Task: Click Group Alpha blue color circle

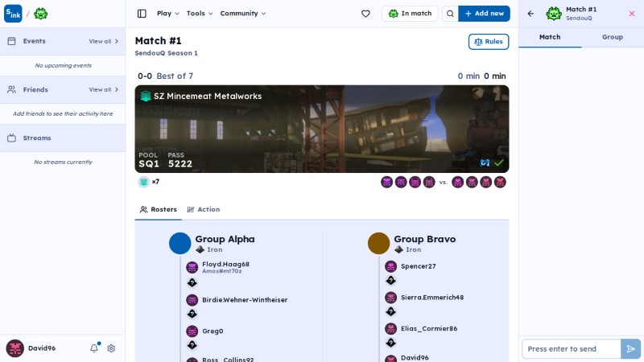Action: 180,244
